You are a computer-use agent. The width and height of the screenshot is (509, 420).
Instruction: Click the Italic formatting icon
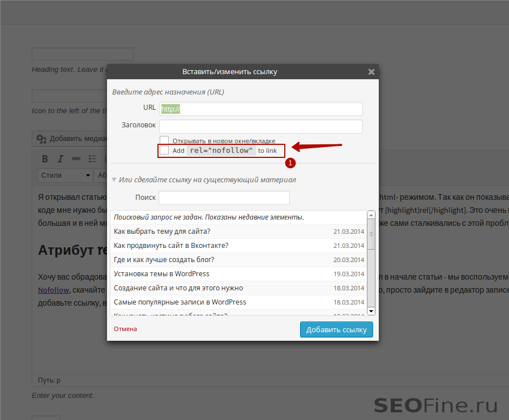61,159
